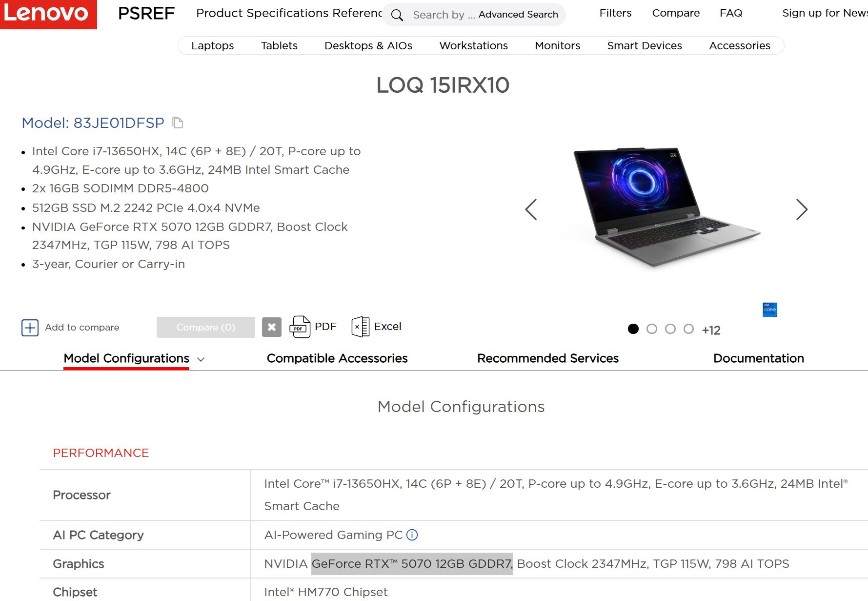Open the Filters page
Screen dimensions: 868x601
[x=615, y=13]
